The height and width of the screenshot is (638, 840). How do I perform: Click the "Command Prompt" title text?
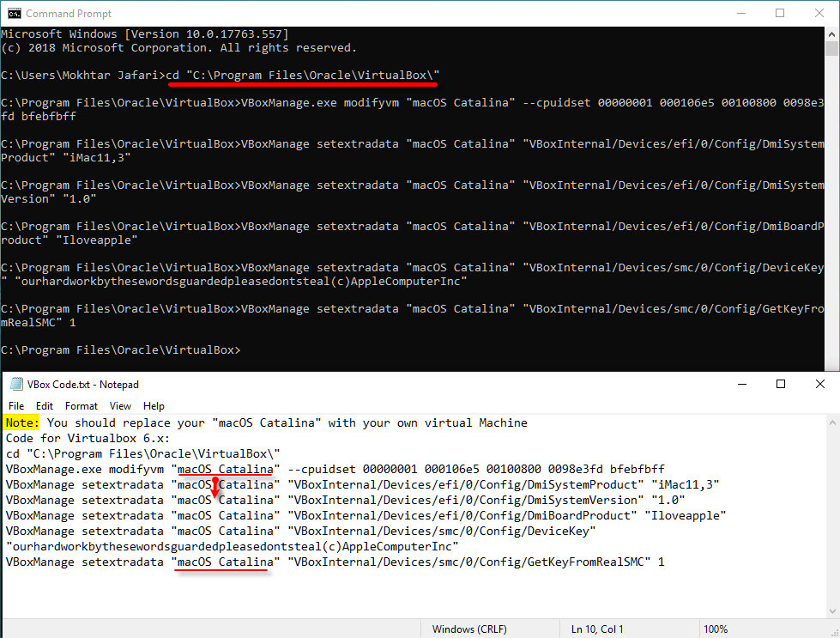69,14
